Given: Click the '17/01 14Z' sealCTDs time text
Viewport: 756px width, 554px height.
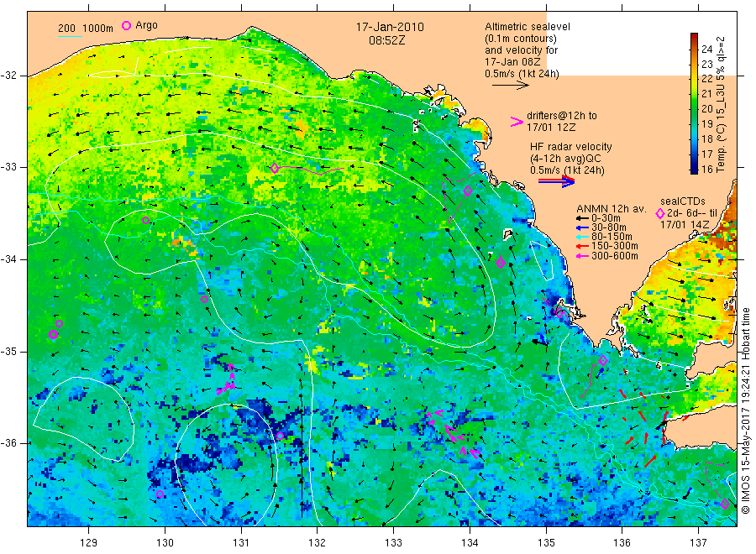Looking at the screenshot, I should point(685,225).
